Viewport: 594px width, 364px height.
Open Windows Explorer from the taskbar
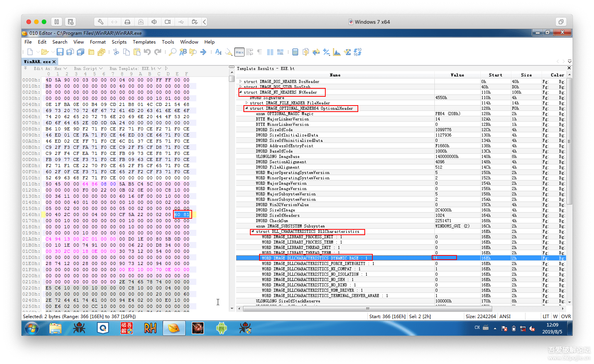click(x=55, y=328)
